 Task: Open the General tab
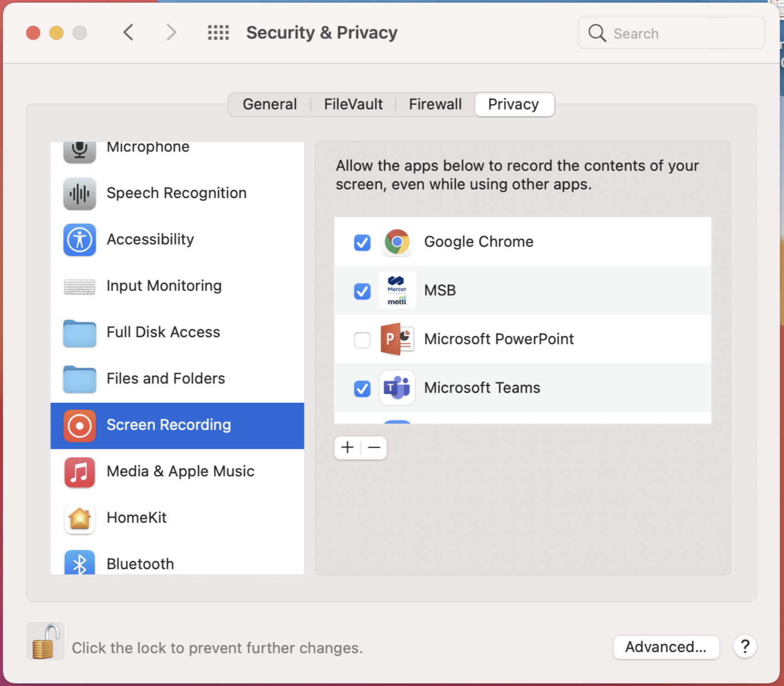(x=270, y=105)
